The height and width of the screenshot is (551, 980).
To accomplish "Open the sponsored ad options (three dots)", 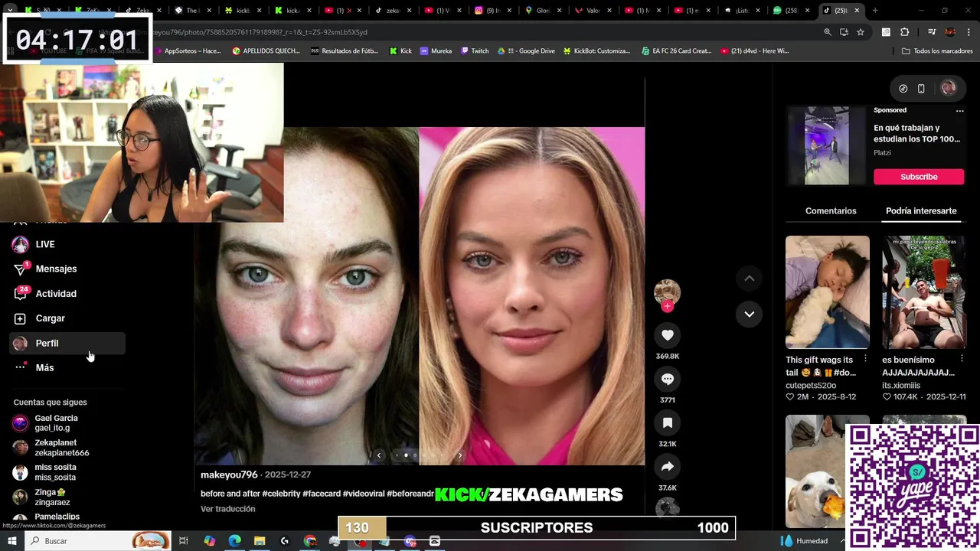I will pyautogui.click(x=959, y=110).
